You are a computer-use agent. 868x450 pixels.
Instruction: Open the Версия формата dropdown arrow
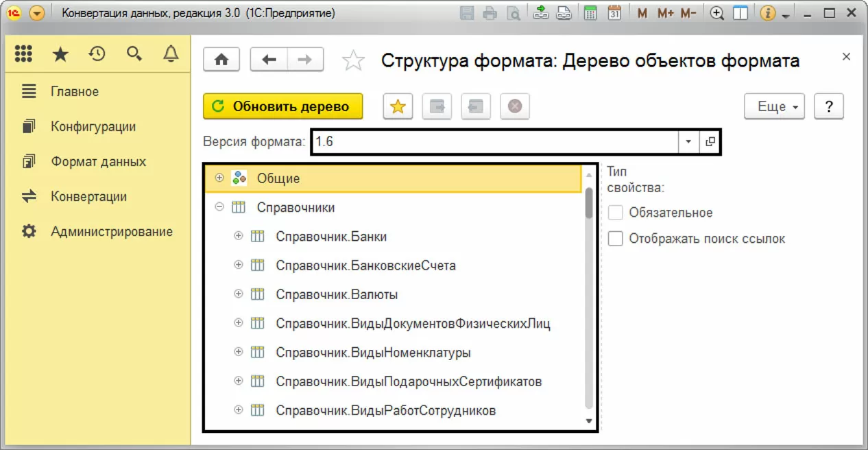688,142
